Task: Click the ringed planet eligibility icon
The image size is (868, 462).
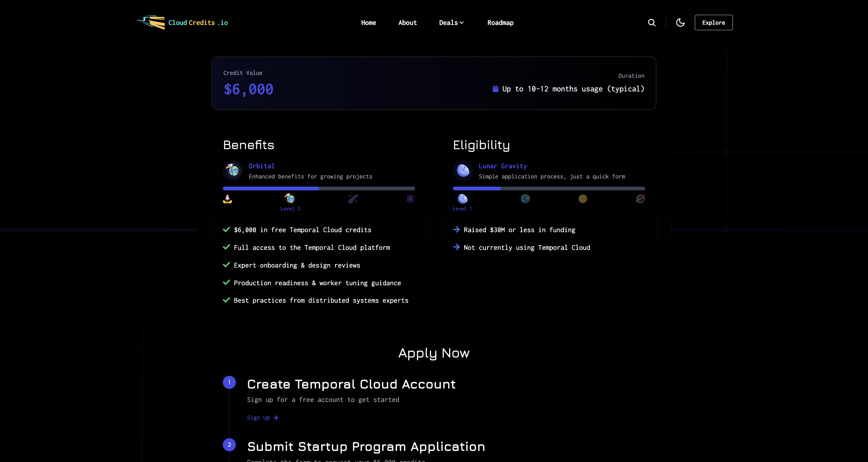Action: coord(640,199)
